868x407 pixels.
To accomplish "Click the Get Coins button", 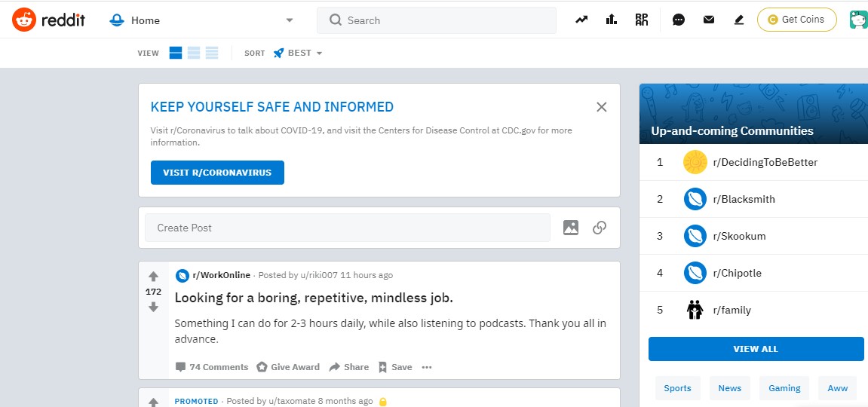I will point(796,20).
